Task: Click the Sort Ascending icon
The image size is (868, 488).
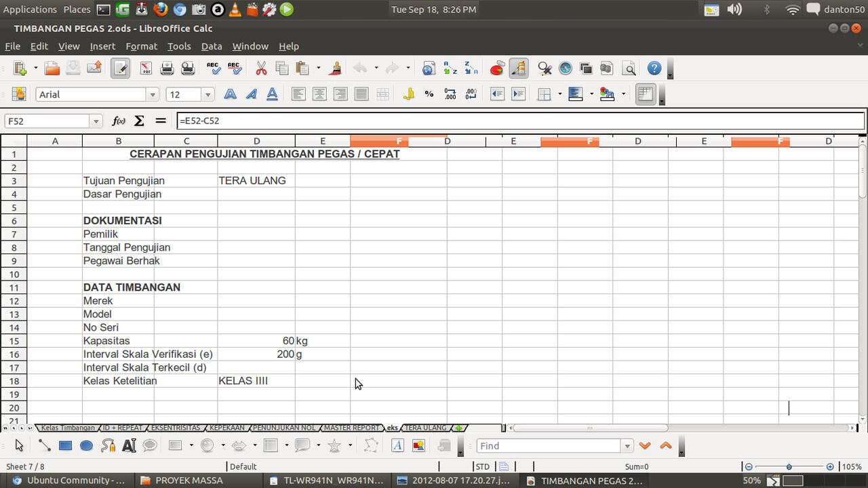Action: 450,68
